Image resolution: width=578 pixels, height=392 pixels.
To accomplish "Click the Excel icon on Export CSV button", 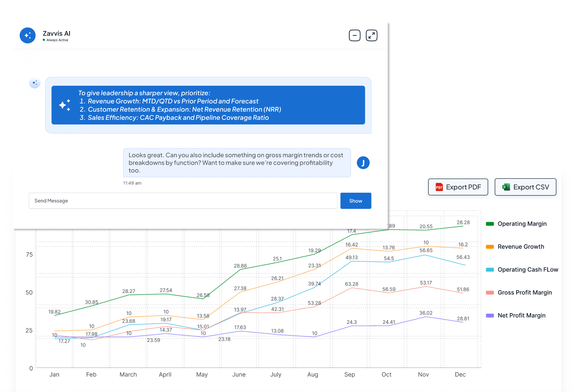I will [506, 187].
